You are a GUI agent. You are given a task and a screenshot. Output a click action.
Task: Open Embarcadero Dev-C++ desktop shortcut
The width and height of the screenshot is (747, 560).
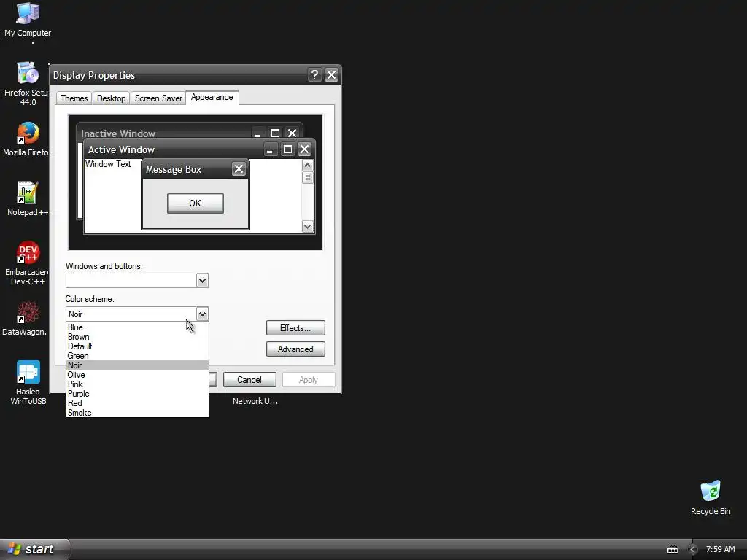point(27,262)
